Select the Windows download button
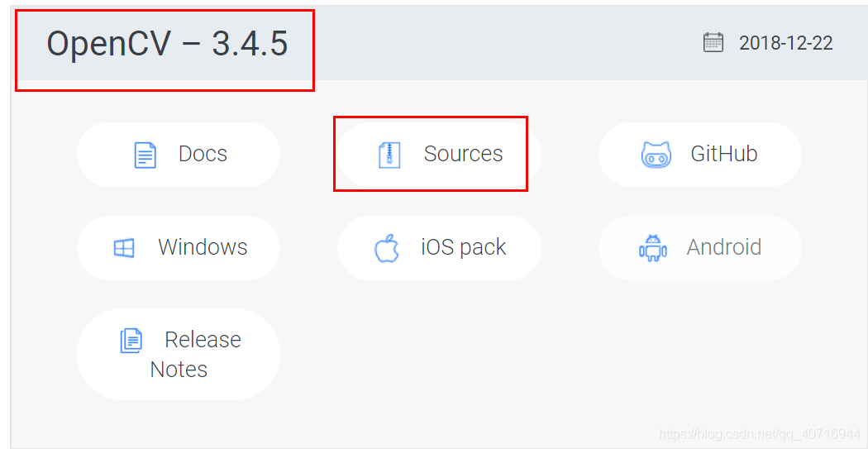The image size is (868, 449). point(179,247)
